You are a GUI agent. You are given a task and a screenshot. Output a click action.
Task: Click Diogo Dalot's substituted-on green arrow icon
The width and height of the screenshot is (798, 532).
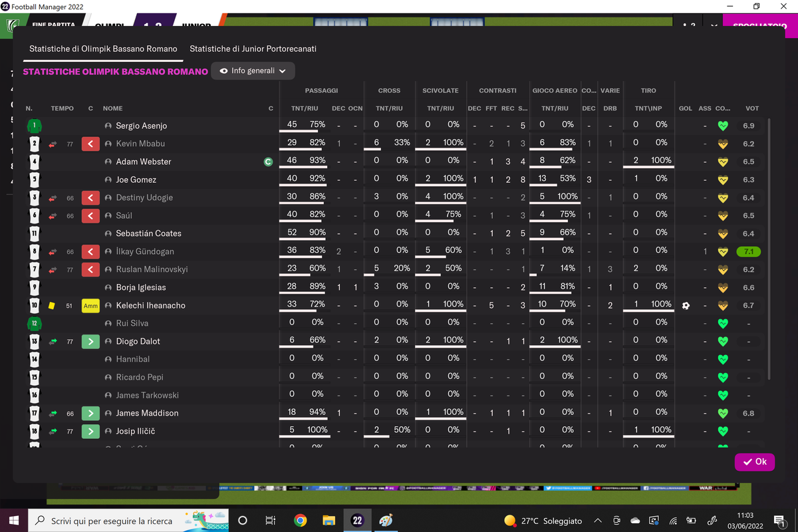(90, 341)
